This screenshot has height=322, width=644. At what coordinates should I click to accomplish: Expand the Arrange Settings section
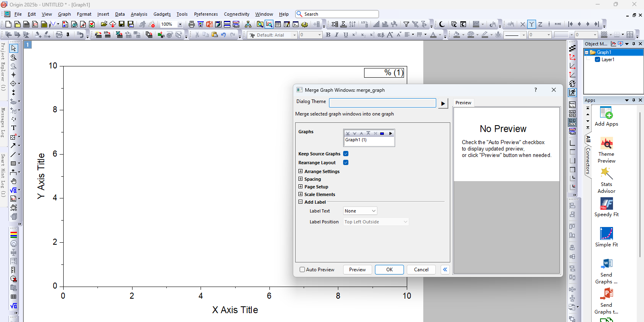pyautogui.click(x=300, y=171)
